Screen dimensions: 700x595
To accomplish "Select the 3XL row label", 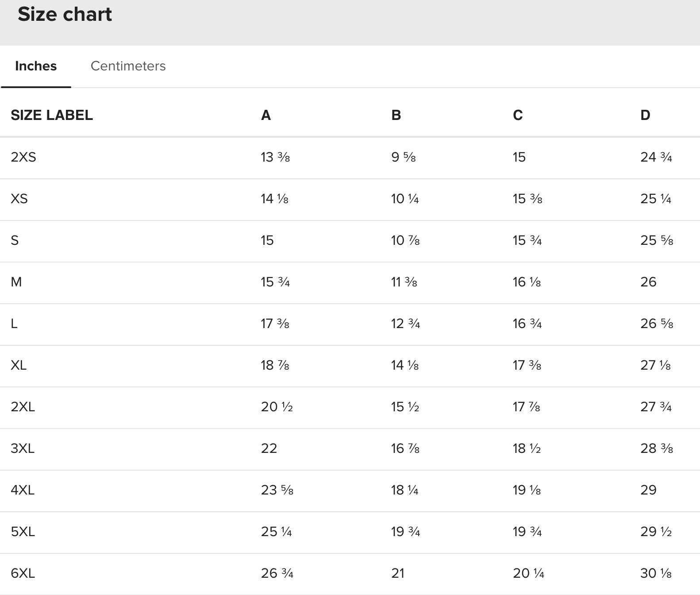I will [23, 448].
